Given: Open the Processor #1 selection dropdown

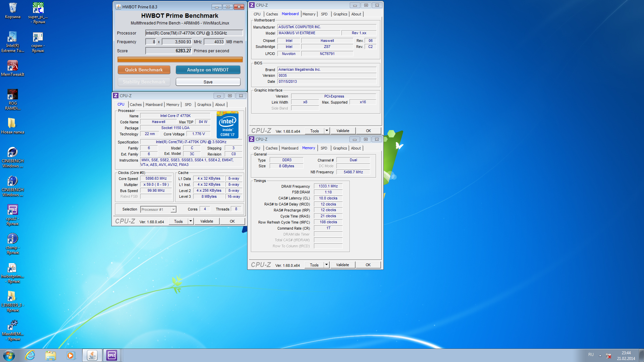Looking at the screenshot, I should pos(158,209).
